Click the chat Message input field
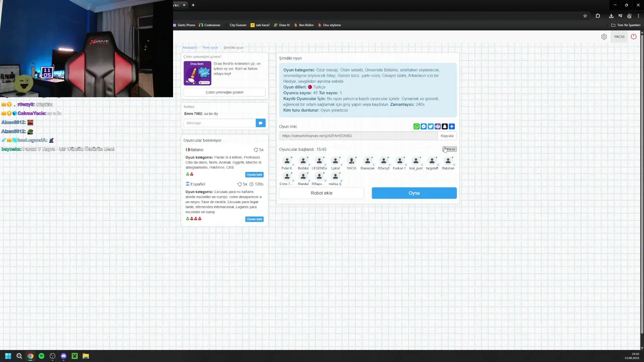Viewport: 644px width, 362px height. coord(220,123)
